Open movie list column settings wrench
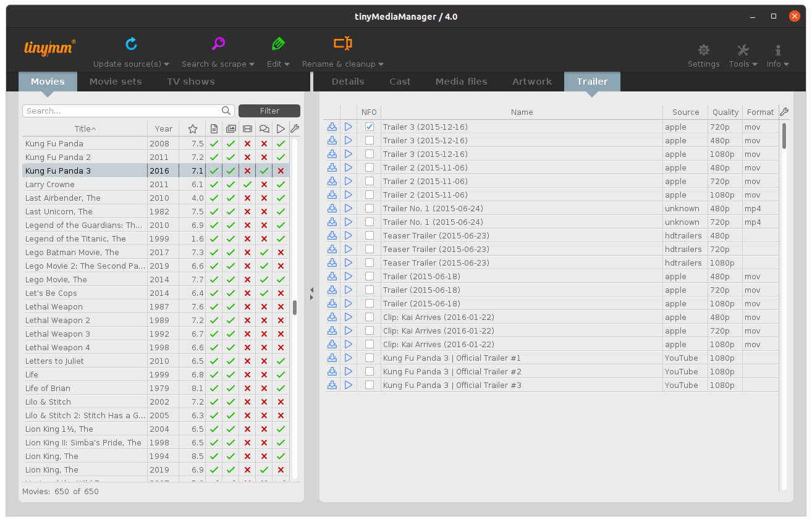 [294, 128]
